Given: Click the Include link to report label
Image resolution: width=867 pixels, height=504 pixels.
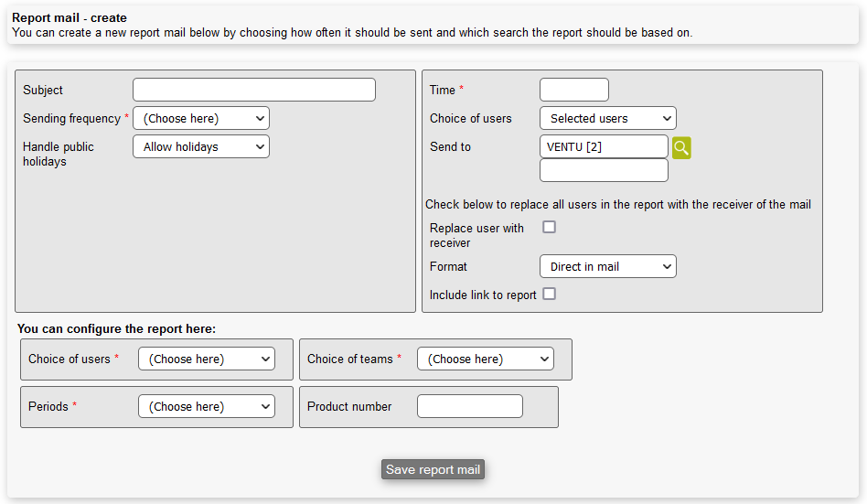Looking at the screenshot, I should point(483,295).
